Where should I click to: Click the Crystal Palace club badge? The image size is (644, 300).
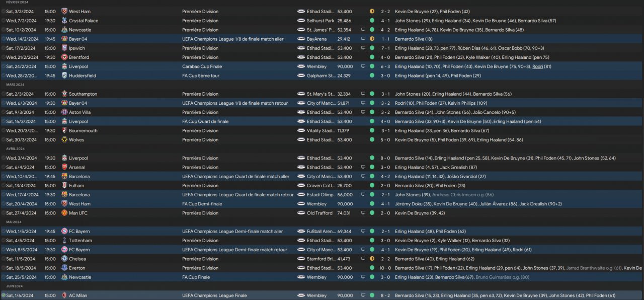[64, 21]
